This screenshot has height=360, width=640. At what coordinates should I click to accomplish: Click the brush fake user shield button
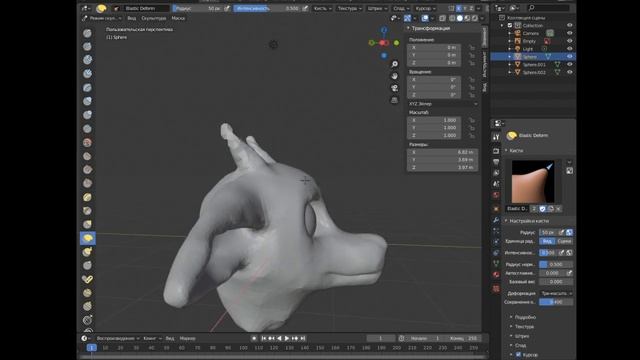pos(542,209)
